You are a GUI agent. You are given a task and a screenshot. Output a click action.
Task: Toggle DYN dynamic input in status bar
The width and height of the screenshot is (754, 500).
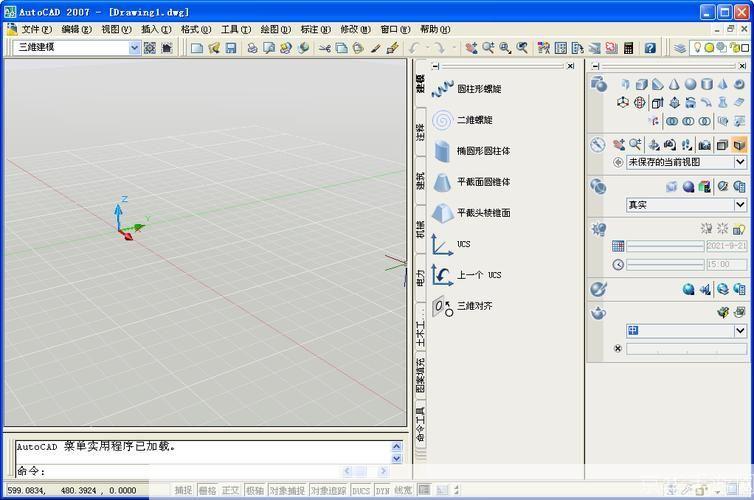pyautogui.click(x=383, y=490)
